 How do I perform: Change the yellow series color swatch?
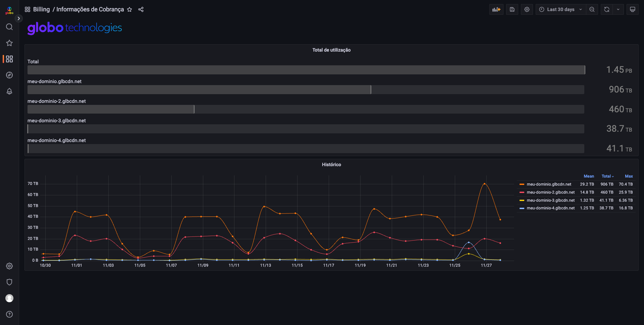click(522, 200)
